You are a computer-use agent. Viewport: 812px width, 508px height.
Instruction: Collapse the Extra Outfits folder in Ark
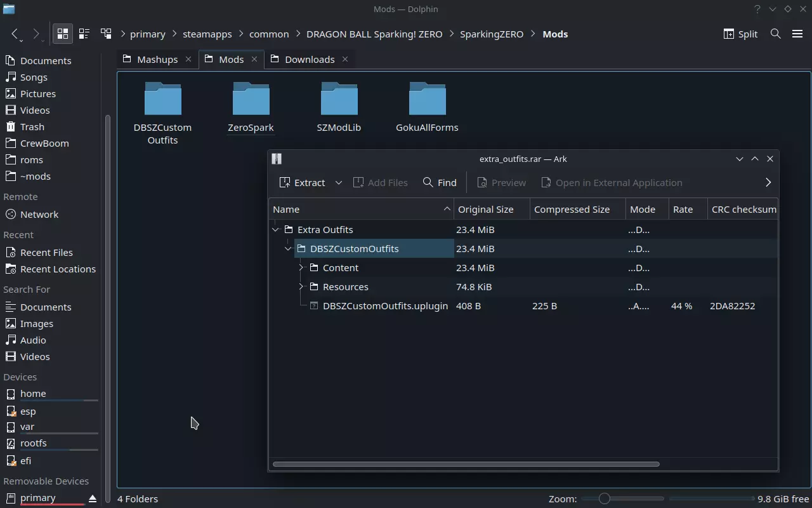(275, 229)
